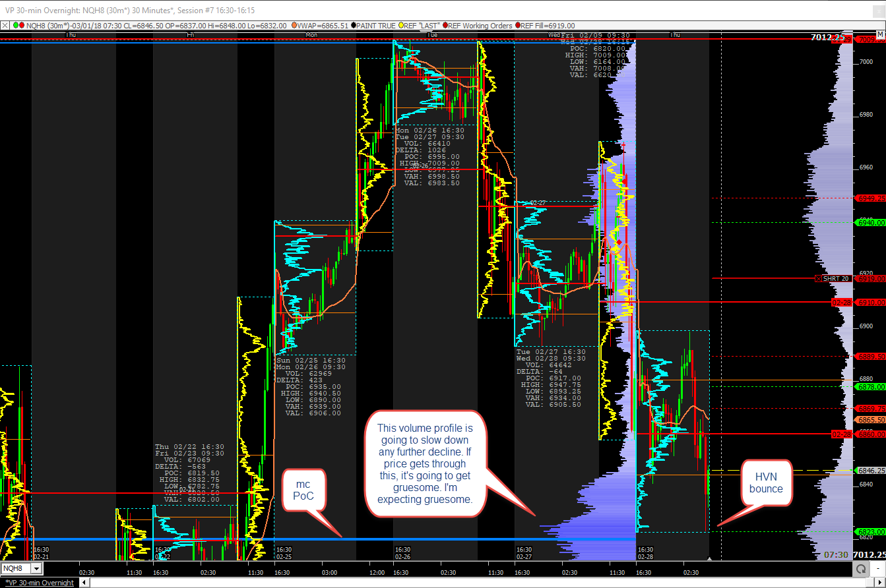Click the 12:00 time axis label

coord(378,572)
